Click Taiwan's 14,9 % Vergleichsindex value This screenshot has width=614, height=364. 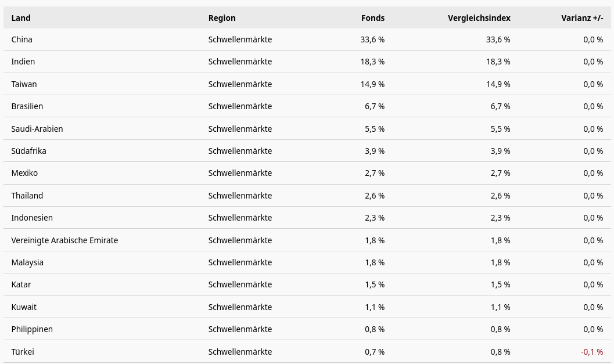(498, 84)
